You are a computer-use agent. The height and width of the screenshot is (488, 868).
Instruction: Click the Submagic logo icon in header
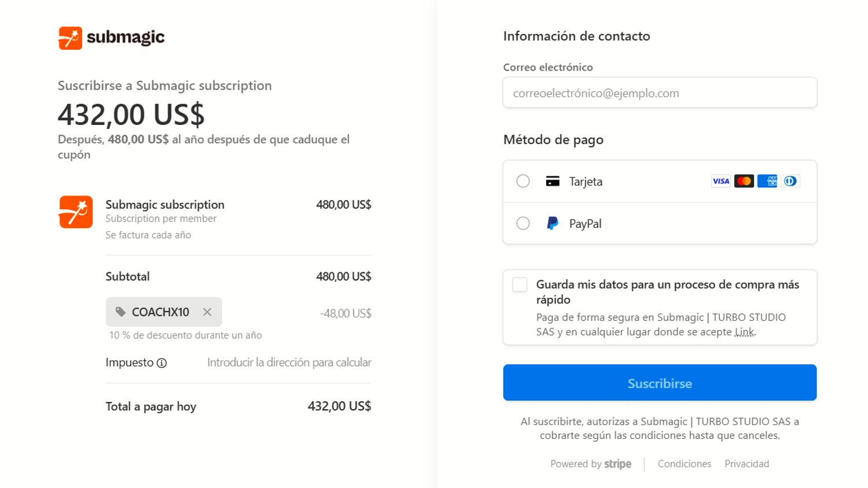pos(70,38)
